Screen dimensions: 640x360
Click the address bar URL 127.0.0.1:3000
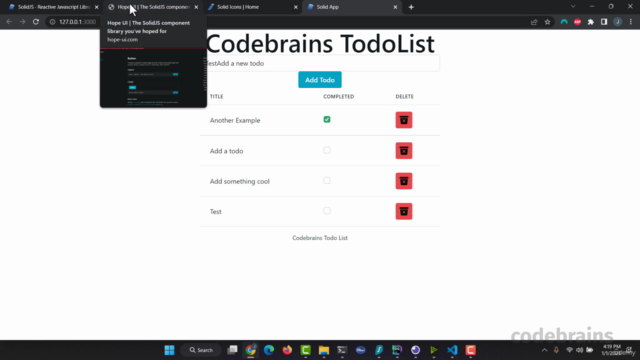pos(78,22)
